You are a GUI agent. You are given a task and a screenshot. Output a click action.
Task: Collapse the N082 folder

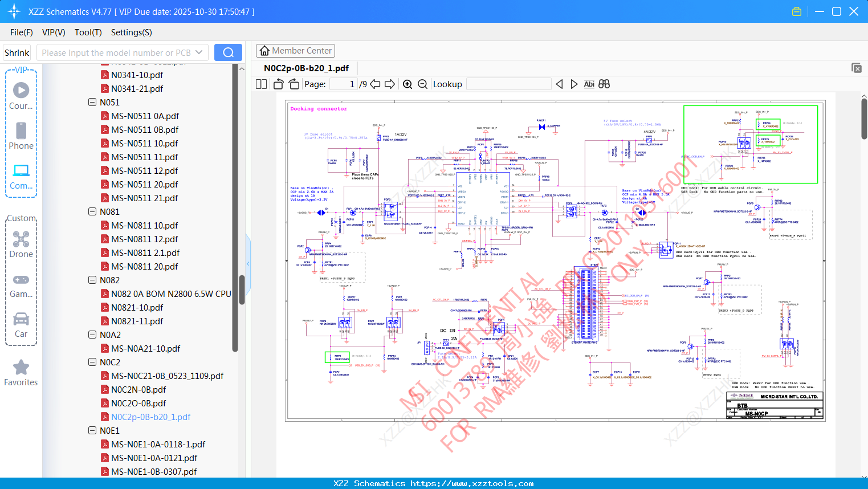tap(92, 280)
